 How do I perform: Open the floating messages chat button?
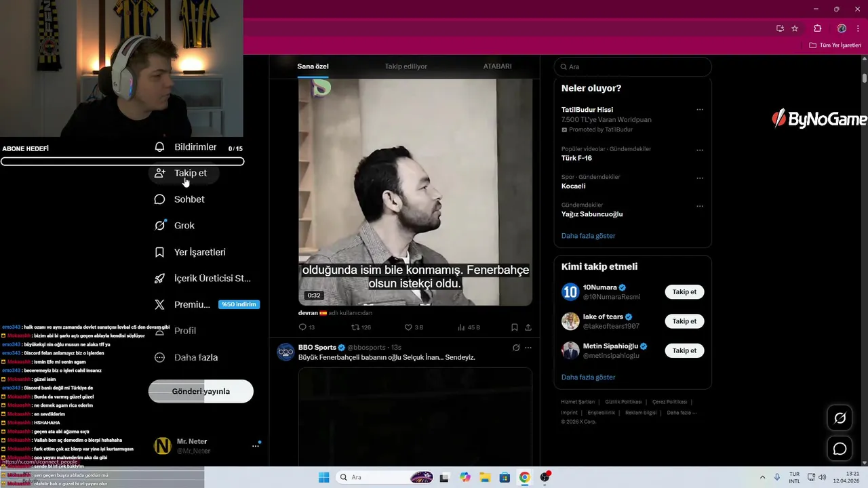(x=840, y=449)
